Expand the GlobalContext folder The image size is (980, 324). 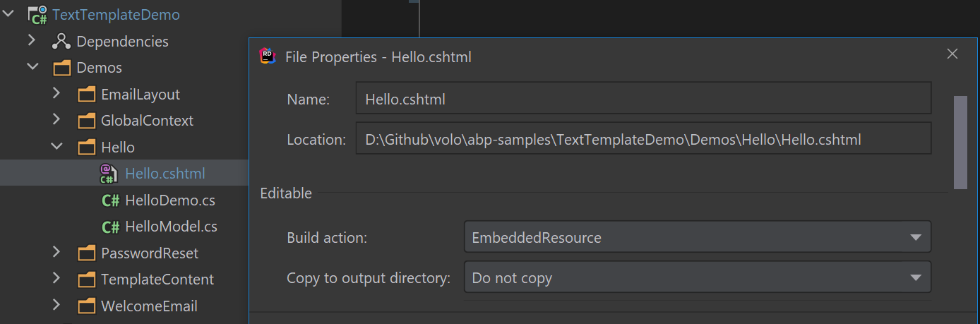(x=56, y=121)
